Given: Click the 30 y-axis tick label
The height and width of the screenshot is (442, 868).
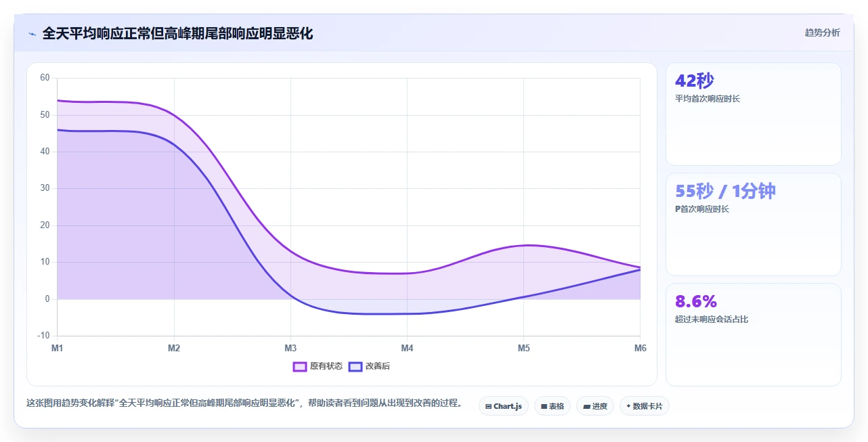Looking at the screenshot, I should 45,188.
